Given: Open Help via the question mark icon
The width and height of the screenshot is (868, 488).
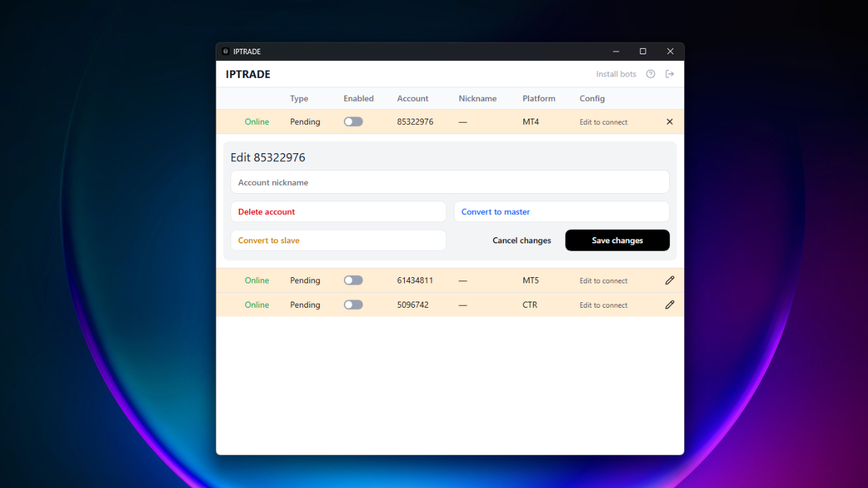Looking at the screenshot, I should click(x=650, y=74).
